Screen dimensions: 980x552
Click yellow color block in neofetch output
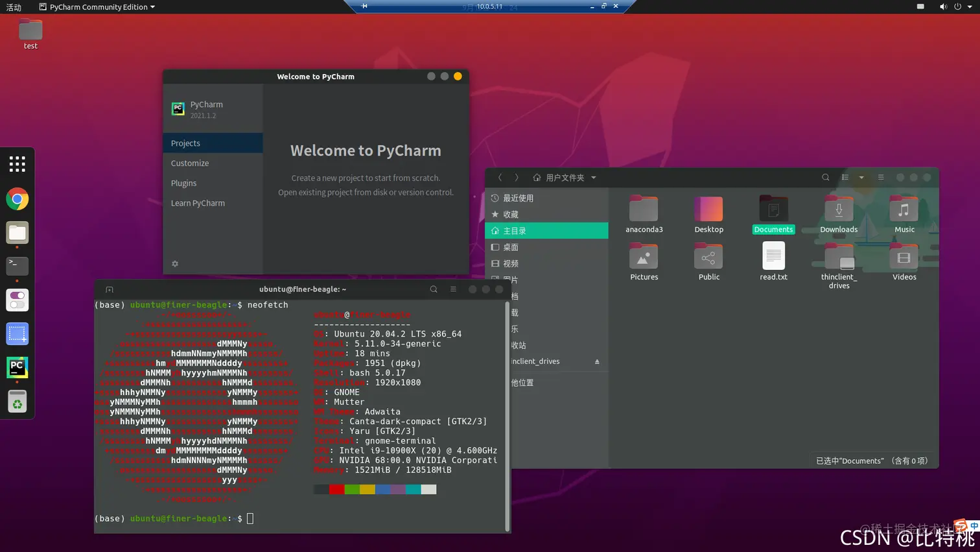[x=367, y=489]
